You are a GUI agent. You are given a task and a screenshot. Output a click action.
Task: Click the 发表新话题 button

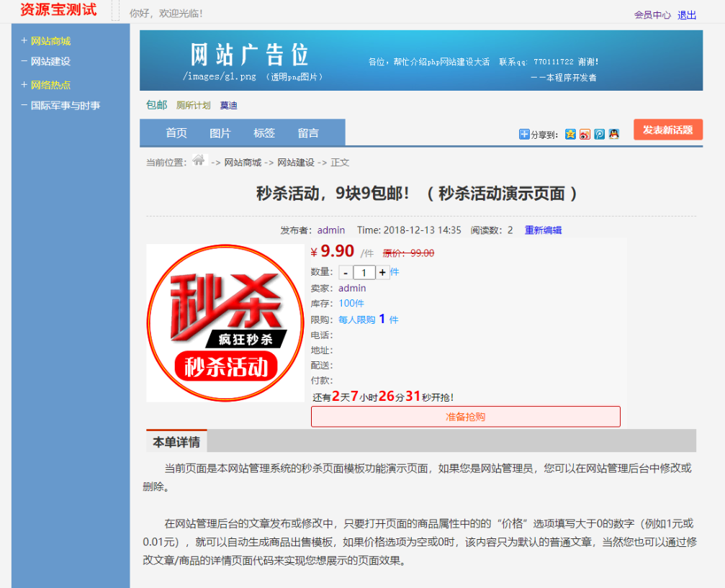[667, 130]
